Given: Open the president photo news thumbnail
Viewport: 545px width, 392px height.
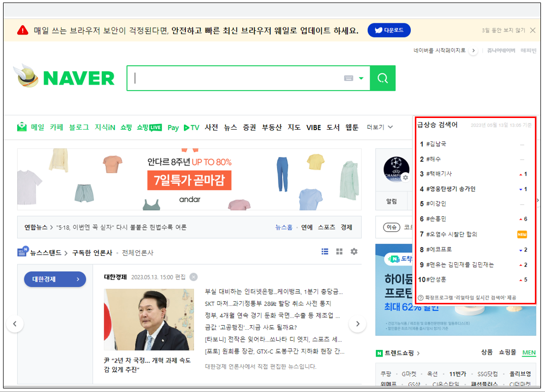Looking at the screenshot, I should pyautogui.click(x=149, y=320).
